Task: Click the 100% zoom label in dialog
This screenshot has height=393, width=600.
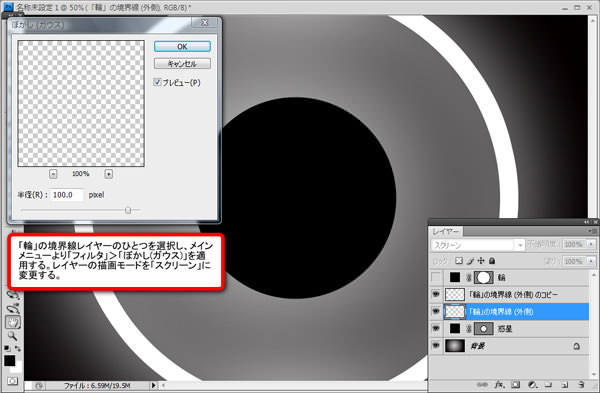Action: coord(81,174)
